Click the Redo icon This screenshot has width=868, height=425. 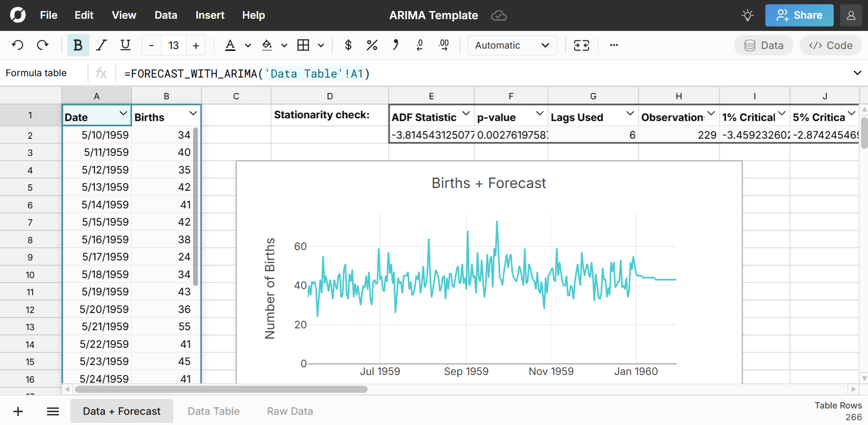(42, 45)
